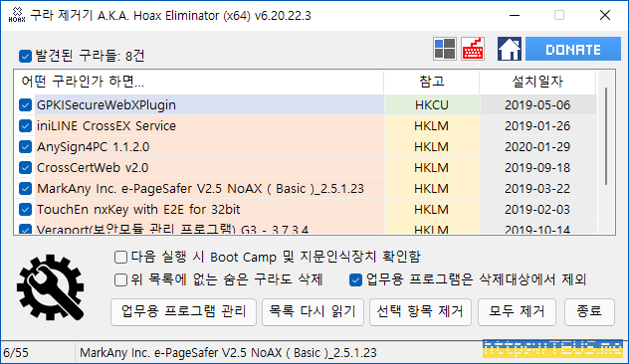Click the gear and wrench settings icon

51,287
